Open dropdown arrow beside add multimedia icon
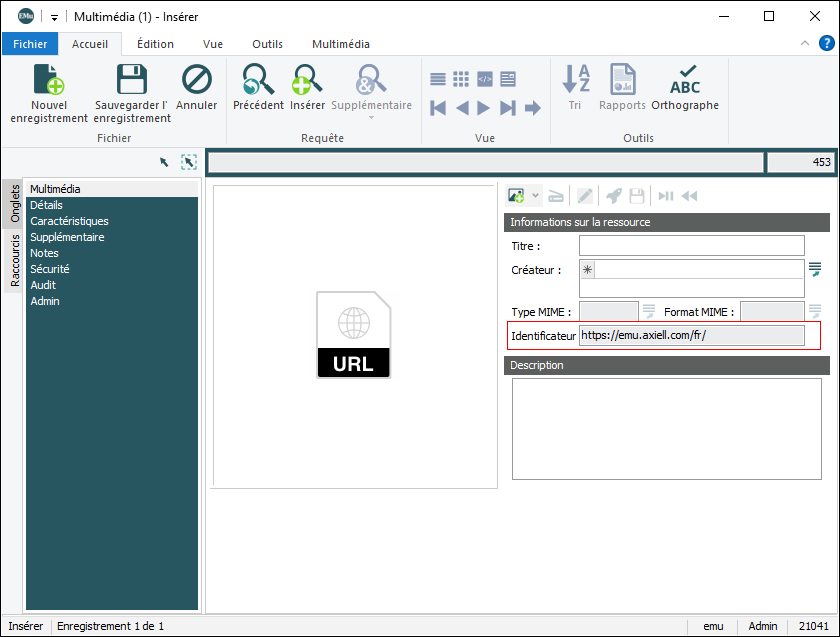 point(536,196)
